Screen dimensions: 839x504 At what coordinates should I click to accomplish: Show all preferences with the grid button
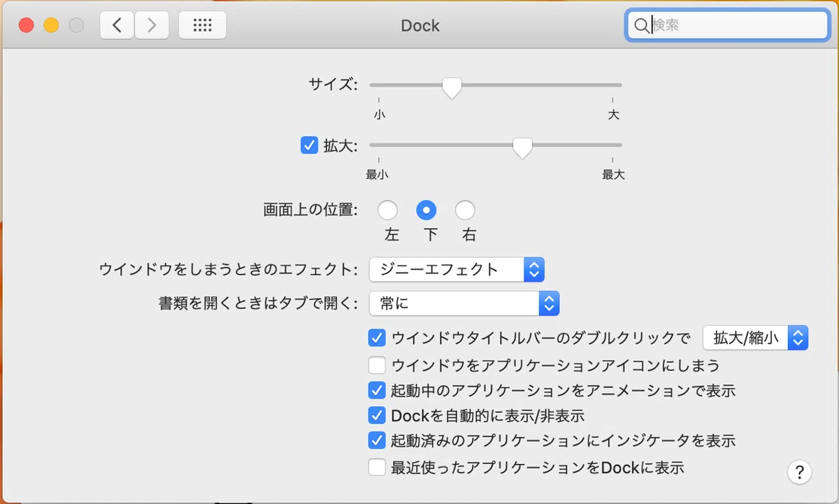[203, 26]
